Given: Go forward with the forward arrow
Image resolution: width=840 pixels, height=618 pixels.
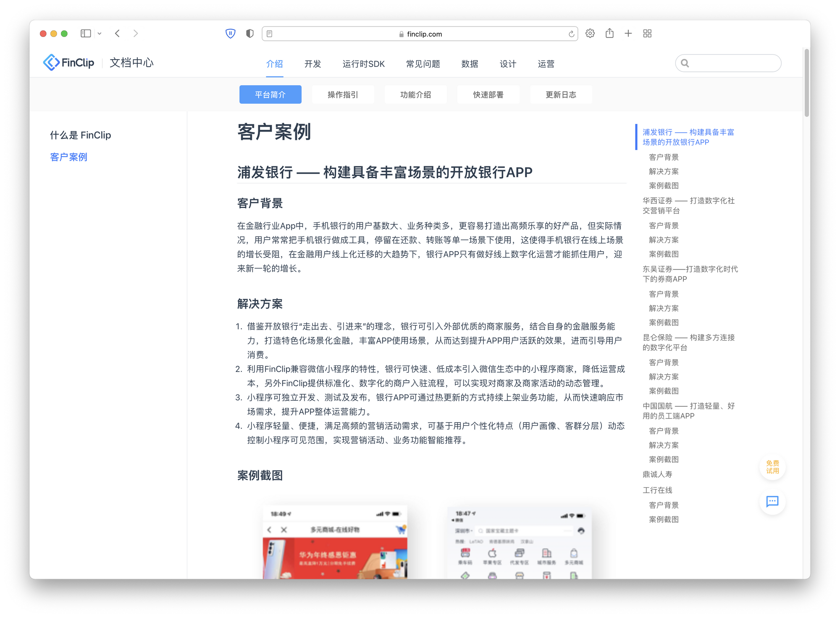Looking at the screenshot, I should point(135,34).
